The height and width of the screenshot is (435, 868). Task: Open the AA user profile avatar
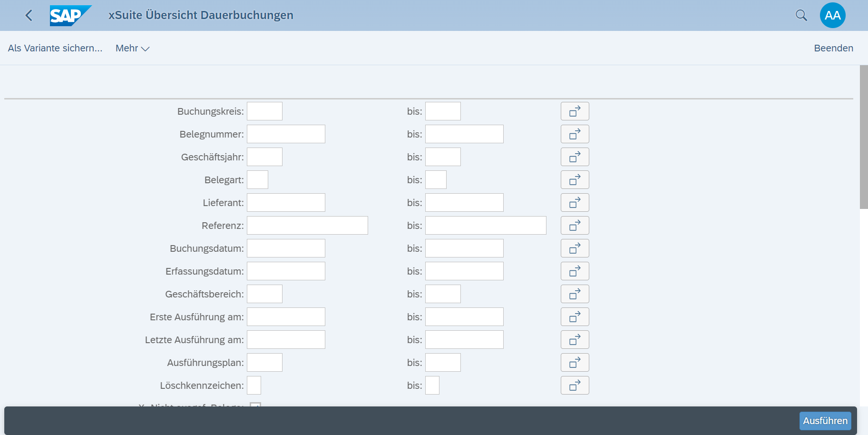832,16
